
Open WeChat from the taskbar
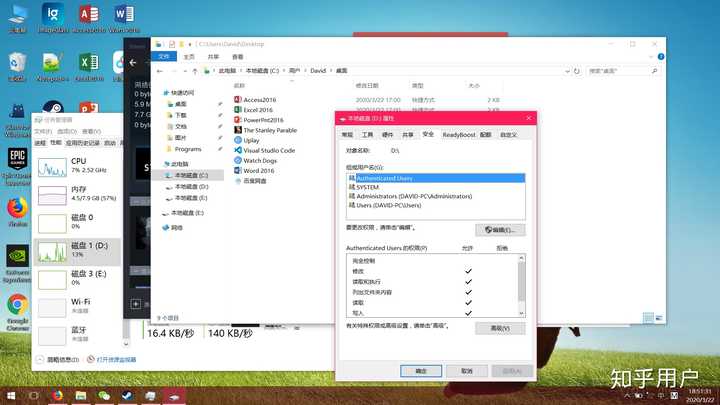click(x=104, y=395)
